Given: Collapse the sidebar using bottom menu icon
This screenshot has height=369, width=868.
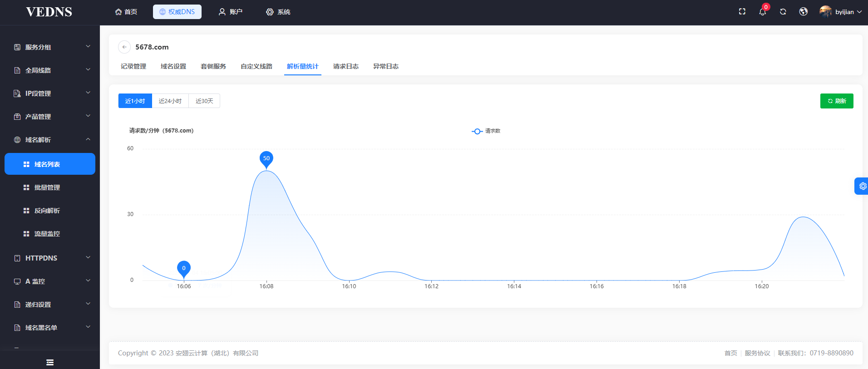Looking at the screenshot, I should click(x=50, y=362).
